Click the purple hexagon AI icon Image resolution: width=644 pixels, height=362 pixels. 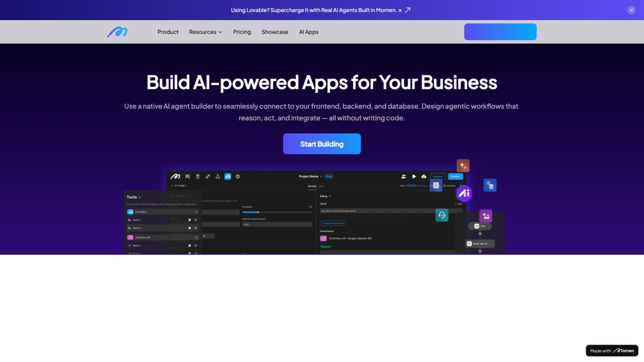464,193
